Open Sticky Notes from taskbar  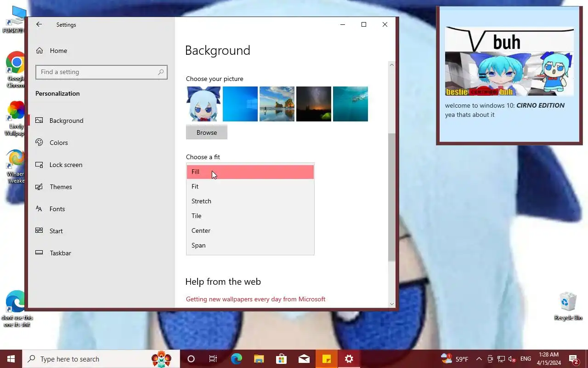pyautogui.click(x=327, y=359)
